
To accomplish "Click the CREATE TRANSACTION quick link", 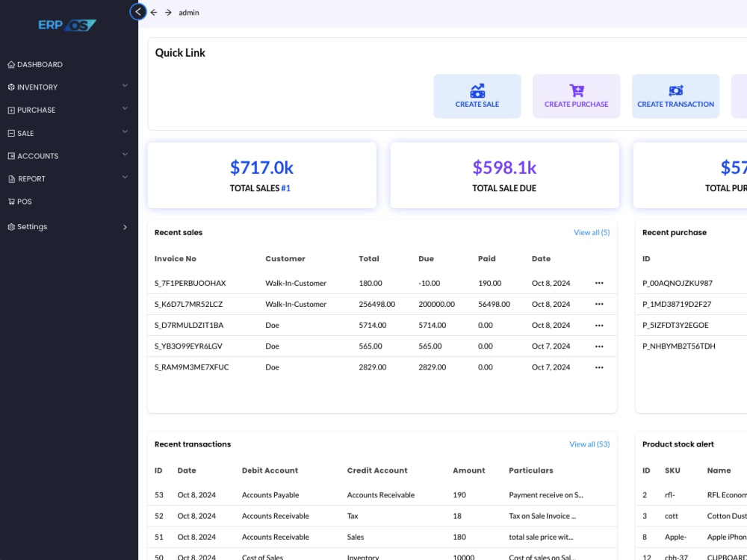I will pos(675,96).
